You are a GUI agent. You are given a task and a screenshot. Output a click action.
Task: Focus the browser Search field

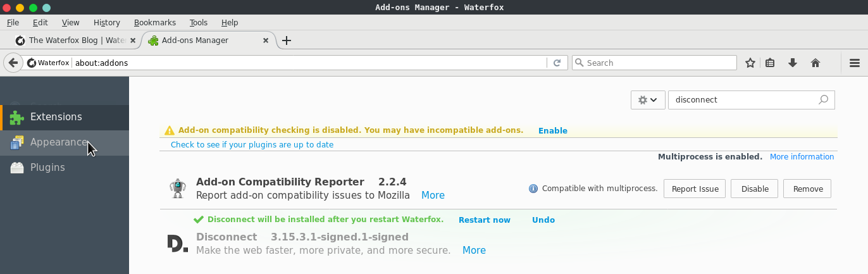pyautogui.click(x=655, y=63)
